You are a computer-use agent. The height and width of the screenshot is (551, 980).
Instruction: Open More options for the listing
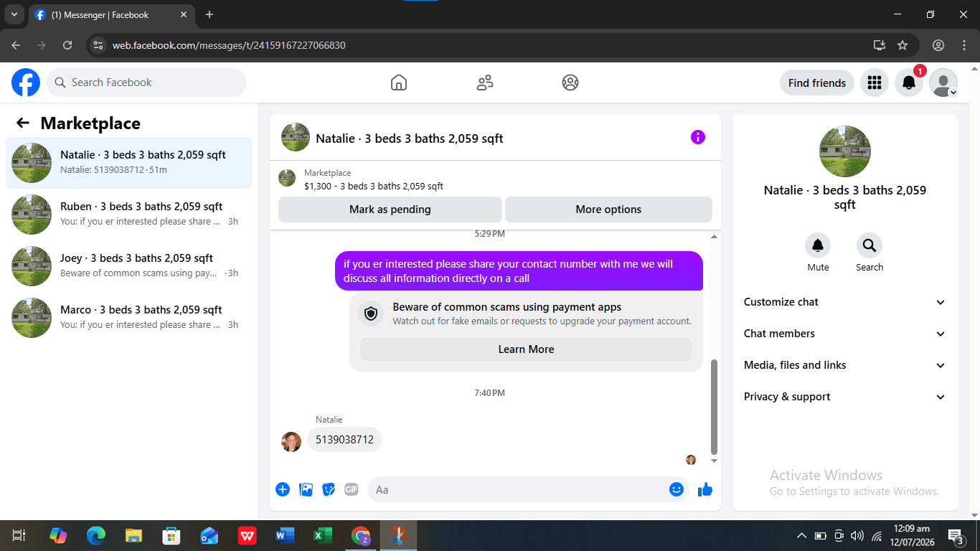608,209
